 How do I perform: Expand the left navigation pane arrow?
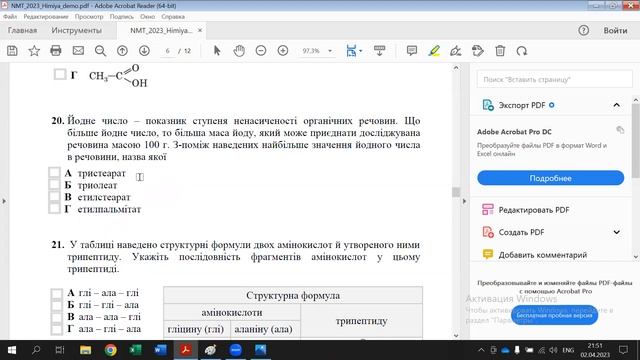tap(4, 201)
